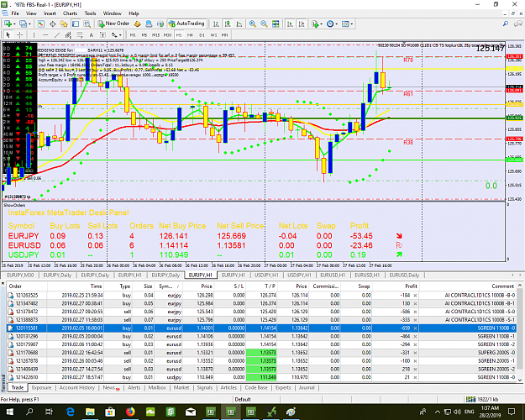This screenshot has height=420, width=525.
Task: Open the Exposure tab
Action: tap(41, 387)
